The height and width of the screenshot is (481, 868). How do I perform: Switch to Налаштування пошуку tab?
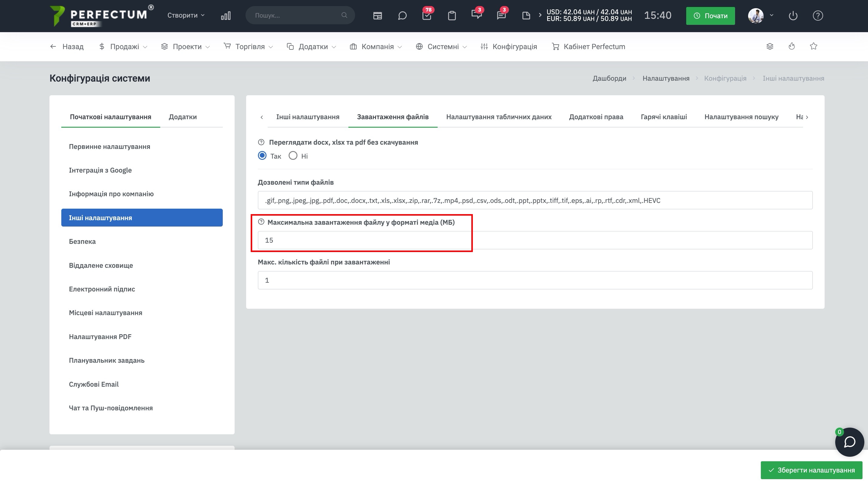pos(741,117)
